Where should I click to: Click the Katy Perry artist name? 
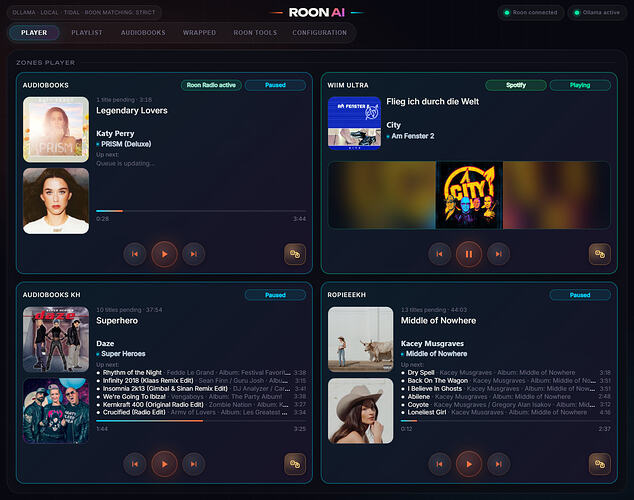coord(115,133)
